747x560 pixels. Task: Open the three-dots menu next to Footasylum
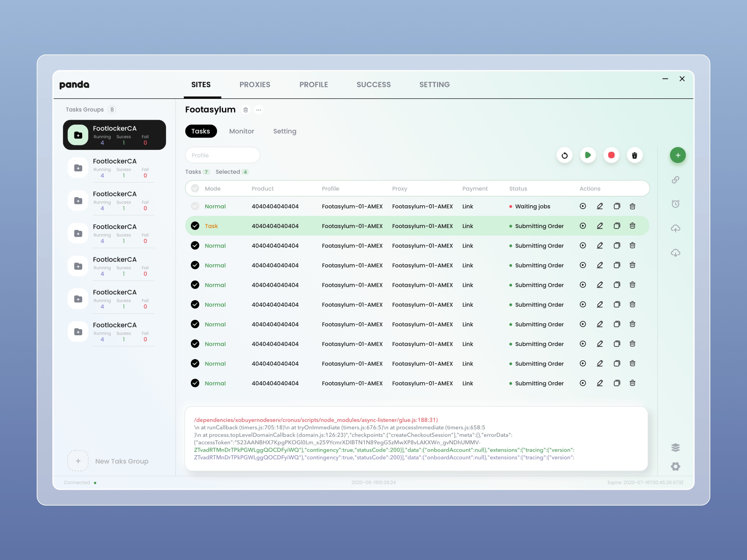click(x=259, y=110)
